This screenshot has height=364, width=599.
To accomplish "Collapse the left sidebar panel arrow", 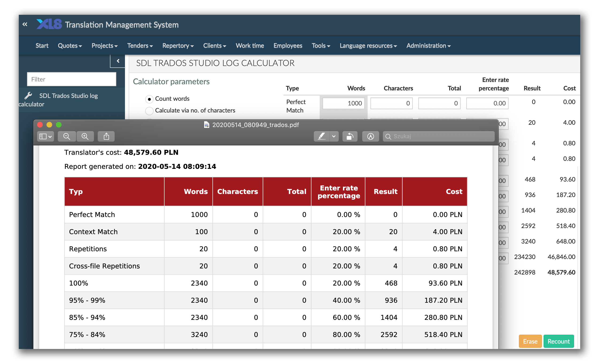I will pos(118,61).
